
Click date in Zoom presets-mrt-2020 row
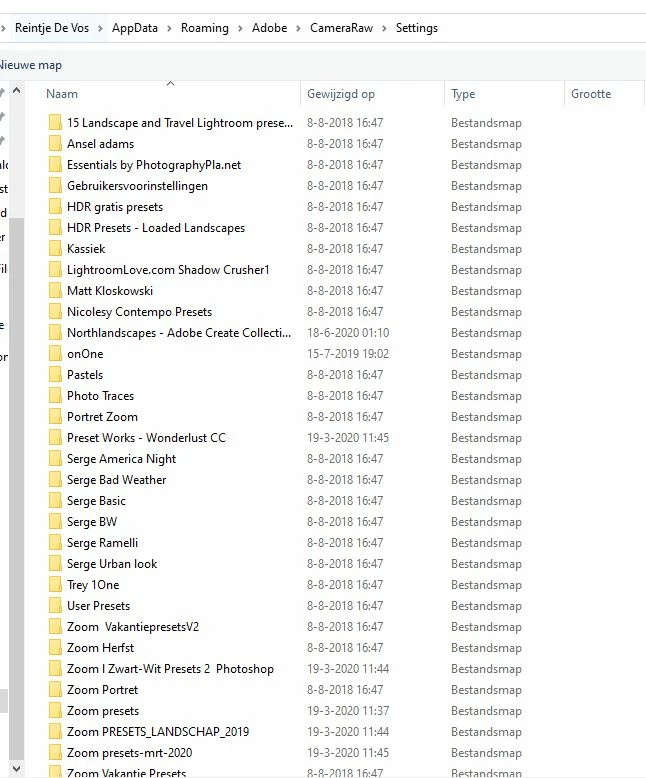point(348,753)
